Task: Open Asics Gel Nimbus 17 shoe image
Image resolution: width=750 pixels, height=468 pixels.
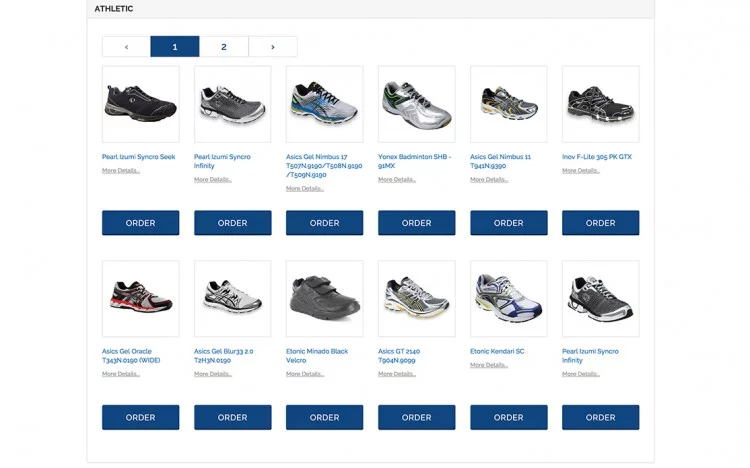Action: 325,104
